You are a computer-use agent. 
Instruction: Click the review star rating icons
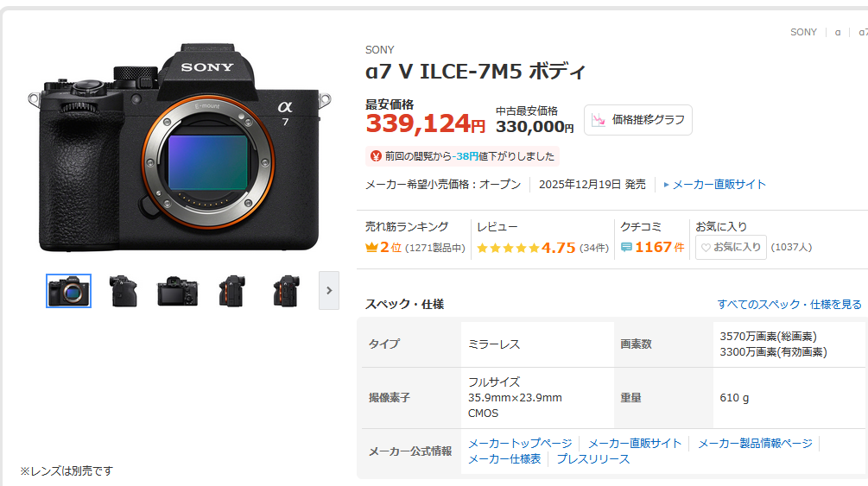pyautogui.click(x=508, y=248)
